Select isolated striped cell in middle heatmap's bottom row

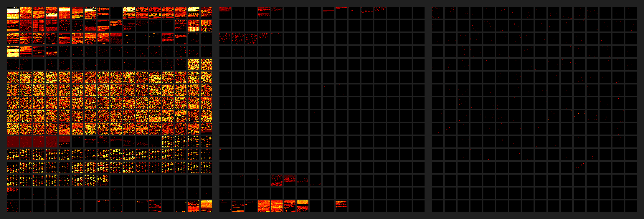[x=341, y=206]
